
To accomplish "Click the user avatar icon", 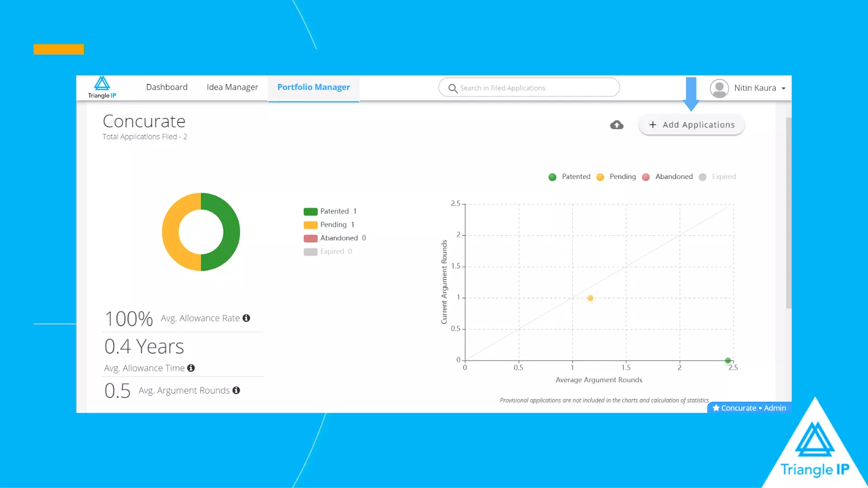I will [719, 88].
